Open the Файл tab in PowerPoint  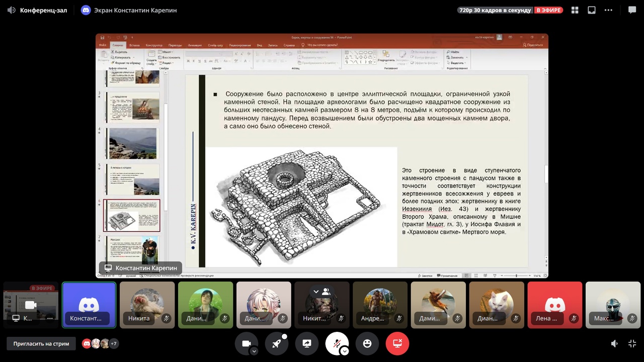pyautogui.click(x=103, y=45)
